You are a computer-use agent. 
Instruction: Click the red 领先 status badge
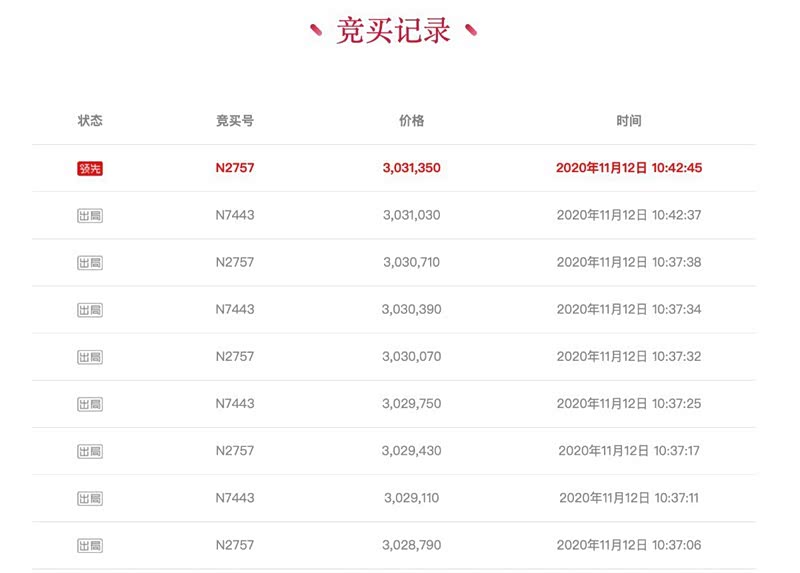pyautogui.click(x=90, y=168)
